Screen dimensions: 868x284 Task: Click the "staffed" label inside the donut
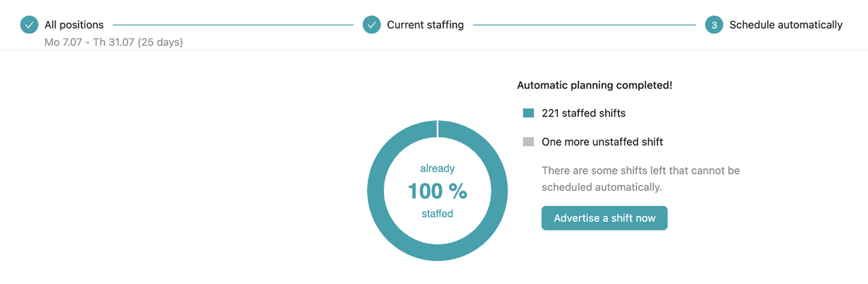(437, 213)
